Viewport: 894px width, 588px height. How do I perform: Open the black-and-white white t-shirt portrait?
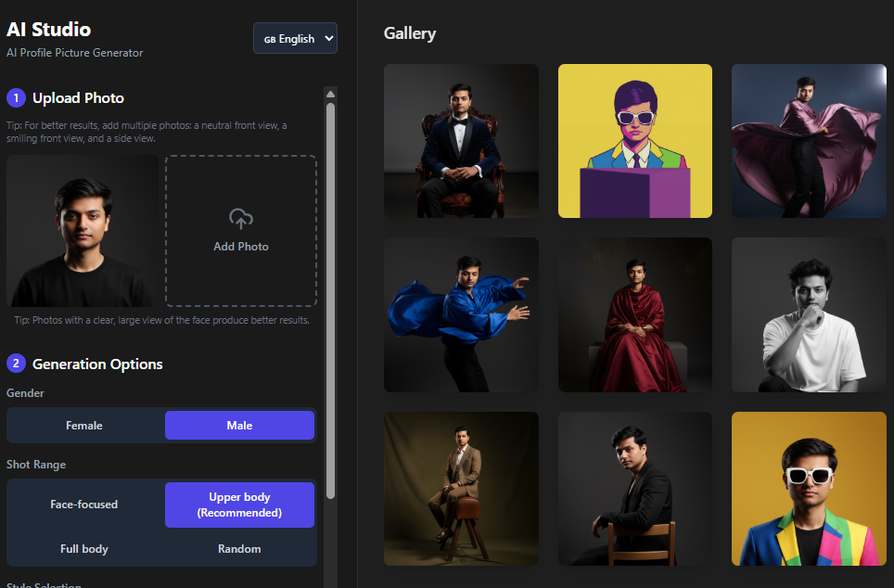[809, 314]
